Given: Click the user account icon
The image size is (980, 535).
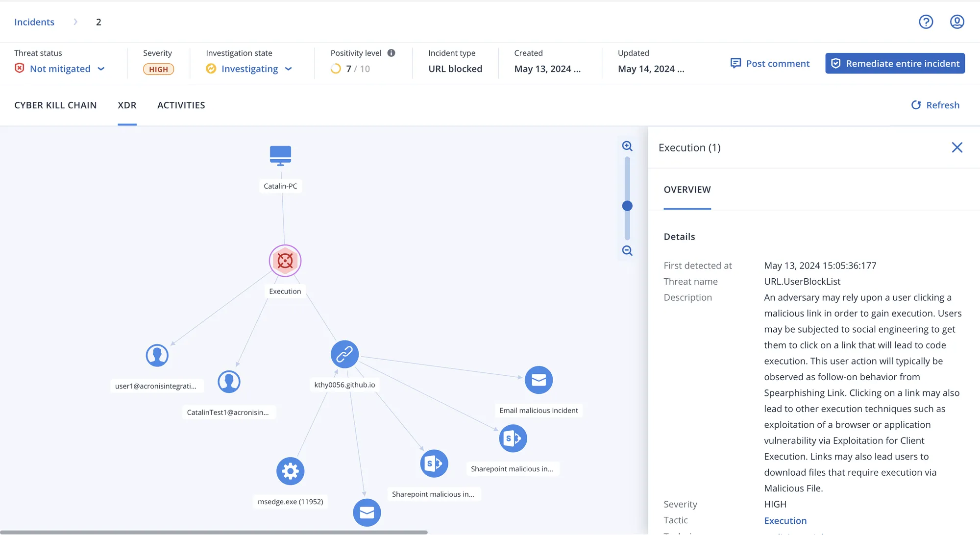Looking at the screenshot, I should coord(957,22).
